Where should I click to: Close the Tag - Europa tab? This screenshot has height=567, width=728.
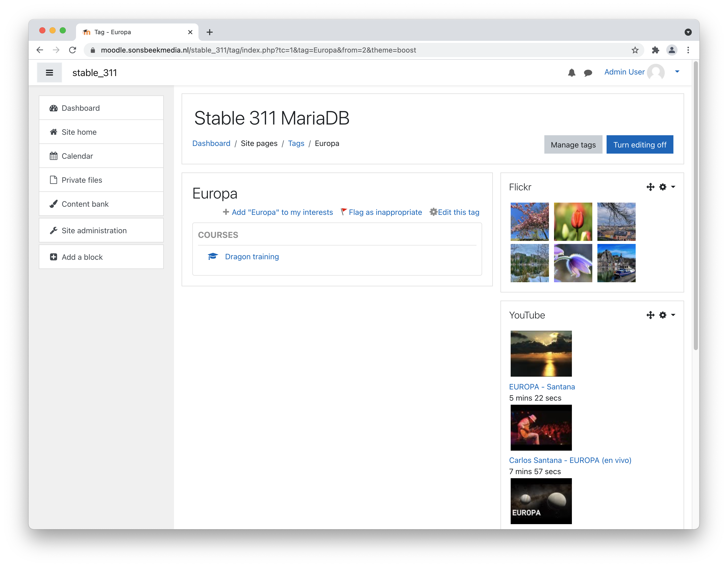point(190,32)
